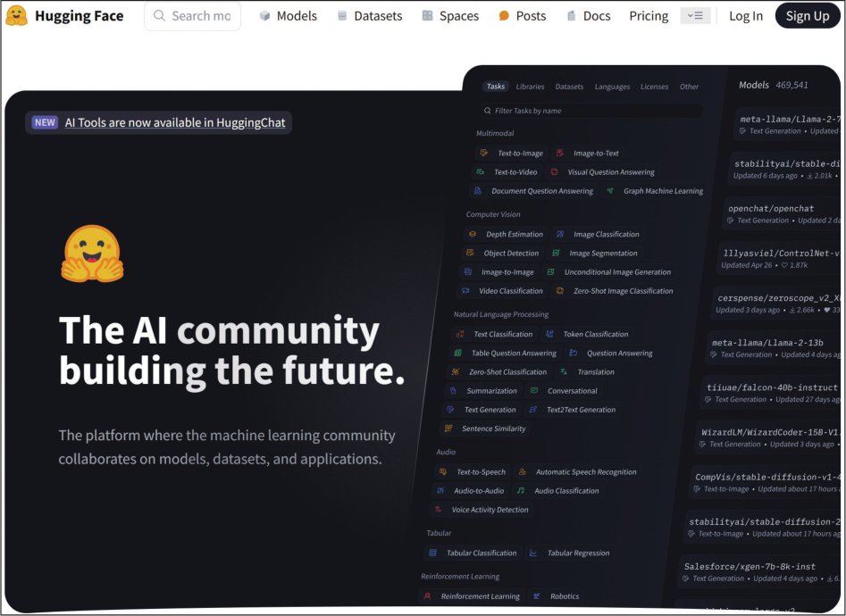Click the Spaces grid icon
This screenshot has height=616, width=846.
[x=427, y=16]
